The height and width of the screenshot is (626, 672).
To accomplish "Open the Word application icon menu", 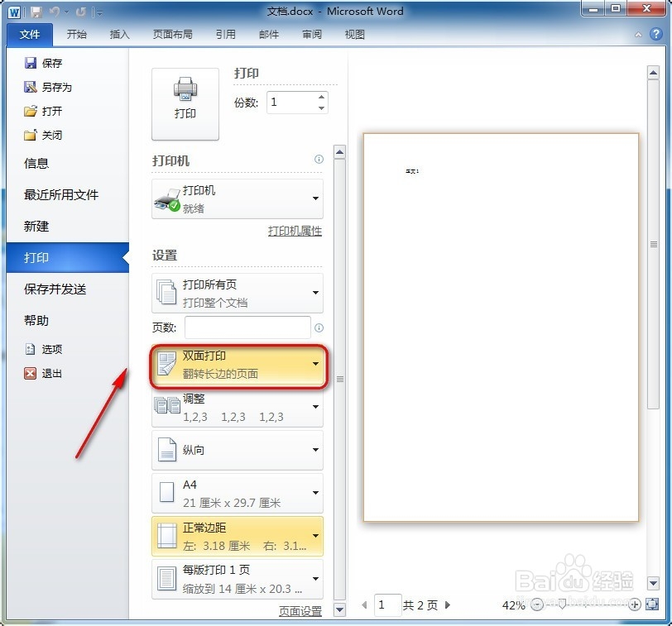I will [x=14, y=12].
